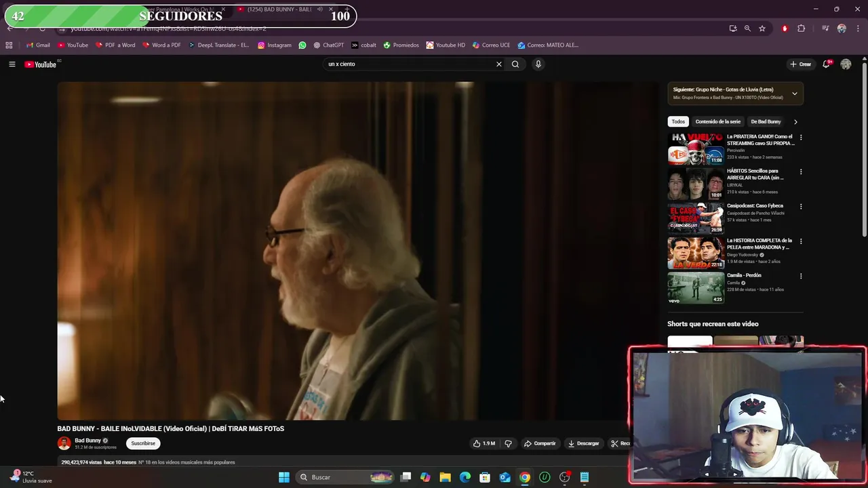The image size is (868, 488).
Task: Click the search magnifier button
Action: click(515, 64)
